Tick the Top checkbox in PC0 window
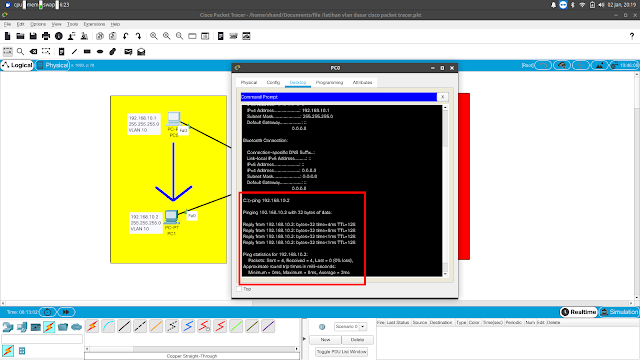The width and height of the screenshot is (640, 360). (239, 289)
